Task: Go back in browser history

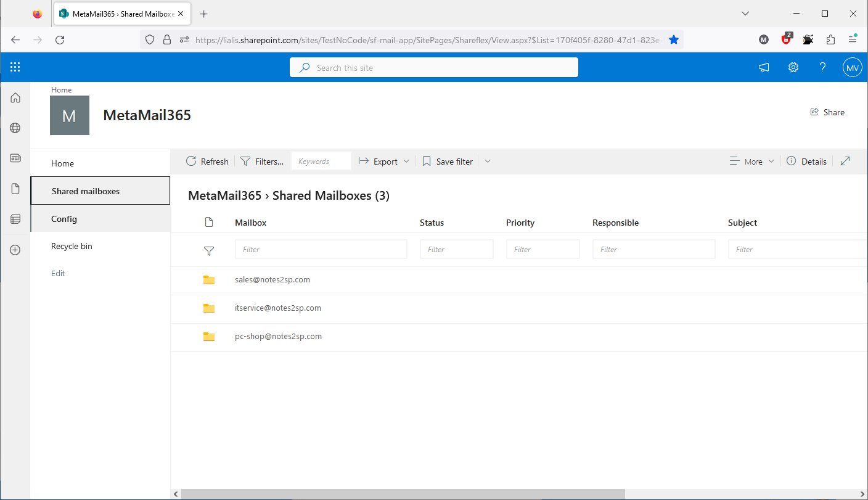Action: coord(15,39)
